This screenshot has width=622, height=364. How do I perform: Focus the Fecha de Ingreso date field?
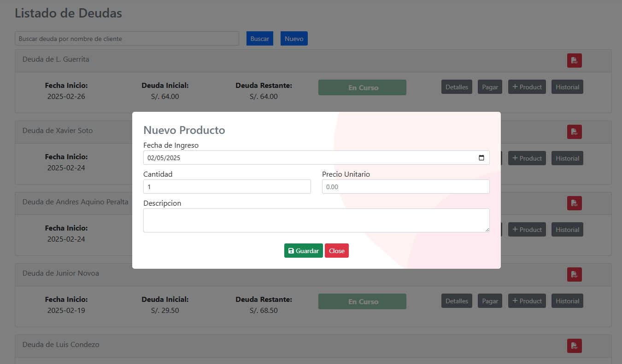pyautogui.click(x=316, y=158)
